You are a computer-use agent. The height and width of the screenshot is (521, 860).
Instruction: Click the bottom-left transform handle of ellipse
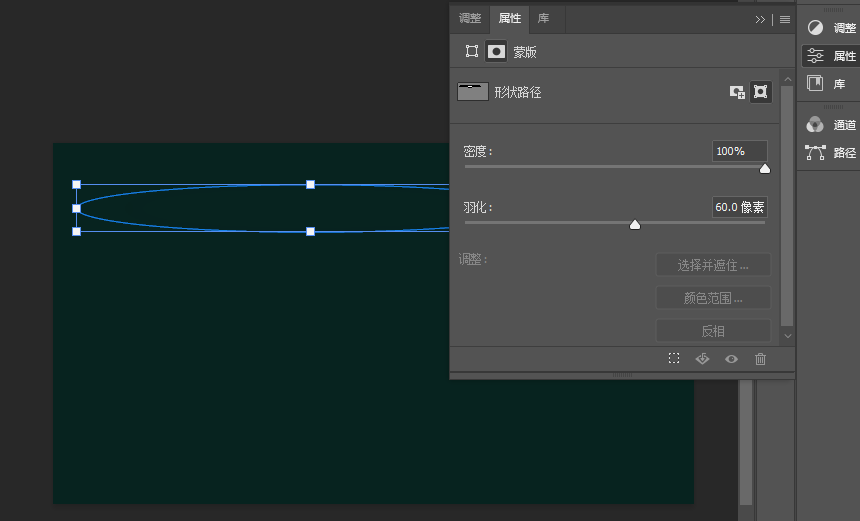click(77, 231)
